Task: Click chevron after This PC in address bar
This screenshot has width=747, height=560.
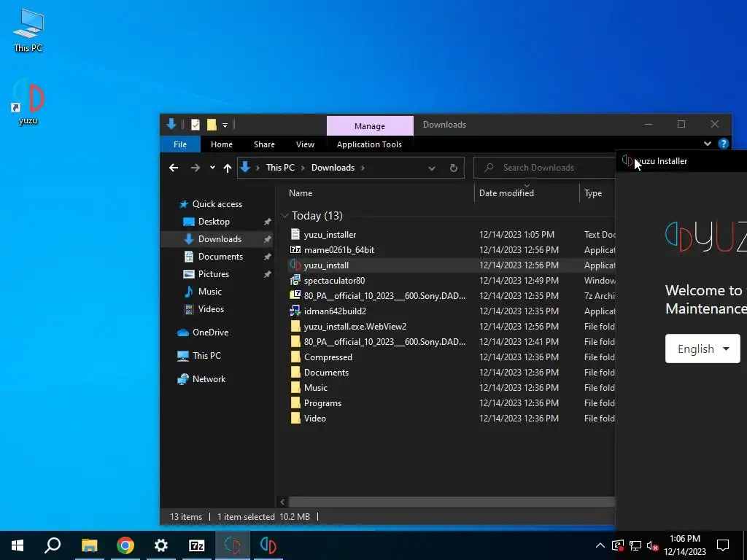Action: coord(303,168)
